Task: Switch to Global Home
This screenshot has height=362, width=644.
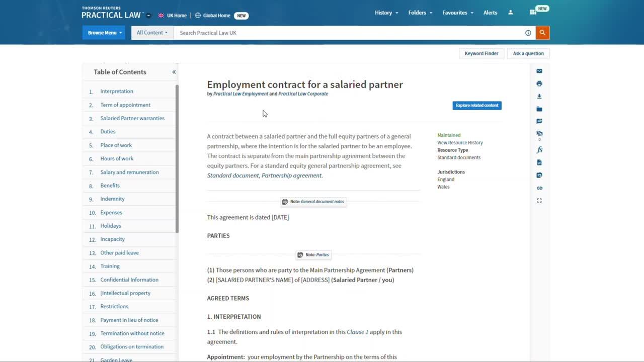Action: 216,15
